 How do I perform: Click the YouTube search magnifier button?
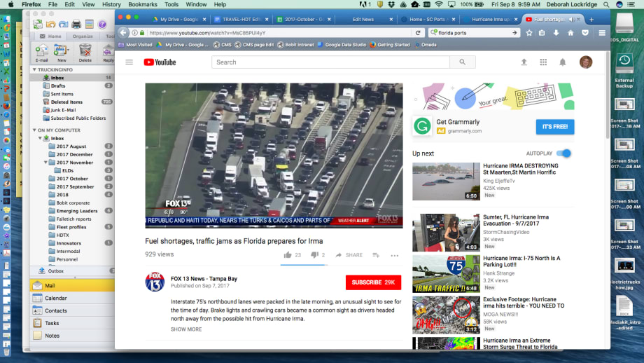tap(462, 62)
